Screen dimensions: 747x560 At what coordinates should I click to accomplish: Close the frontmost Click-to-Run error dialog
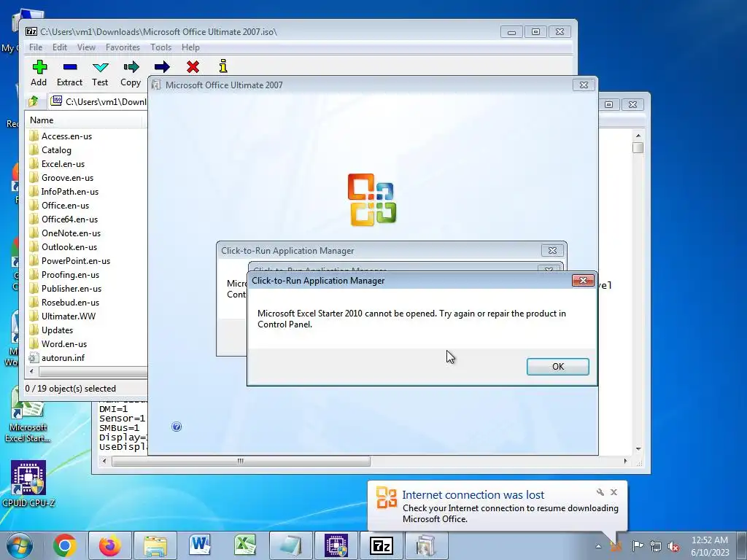[x=583, y=281]
